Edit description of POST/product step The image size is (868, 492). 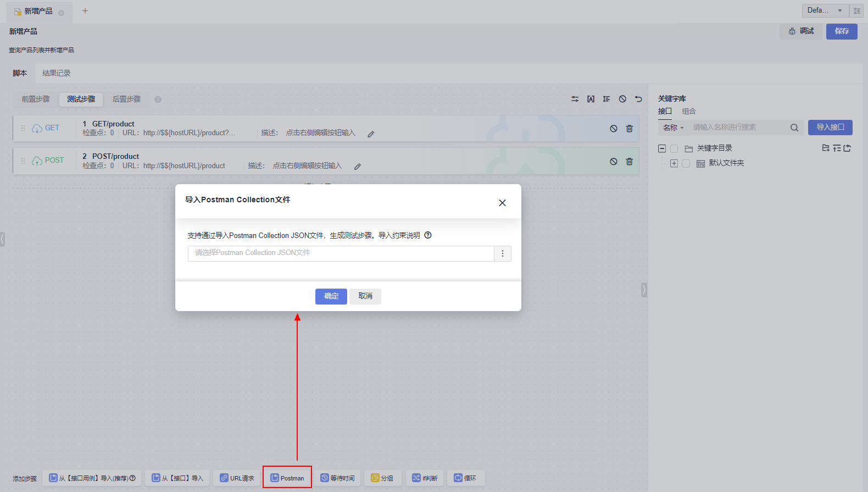point(358,167)
